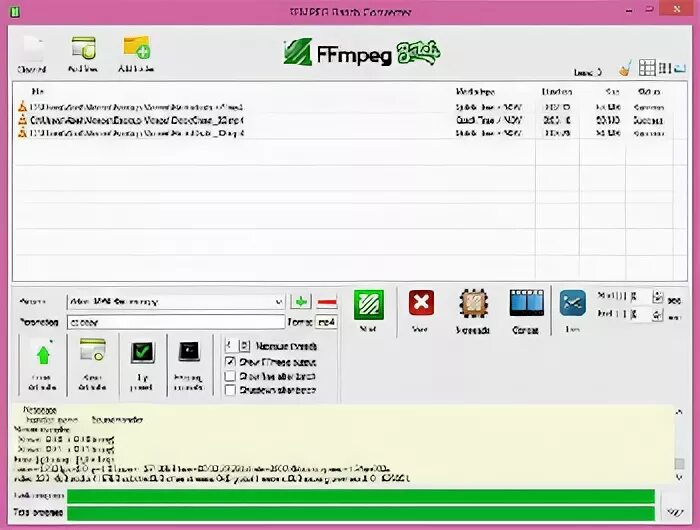Click the Start time spinner arrows
Viewport: 700px width, 530px height.
[658, 296]
